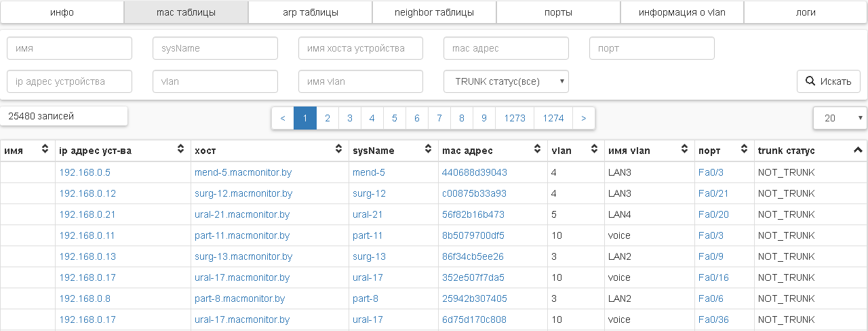
Task: Reverse the trunk статус sort order
Action: click(x=858, y=150)
